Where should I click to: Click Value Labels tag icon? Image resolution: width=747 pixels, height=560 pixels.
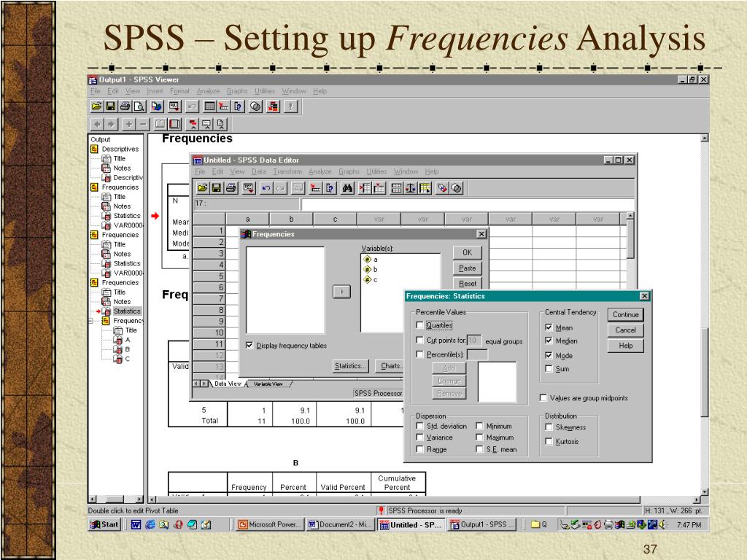[x=442, y=188]
